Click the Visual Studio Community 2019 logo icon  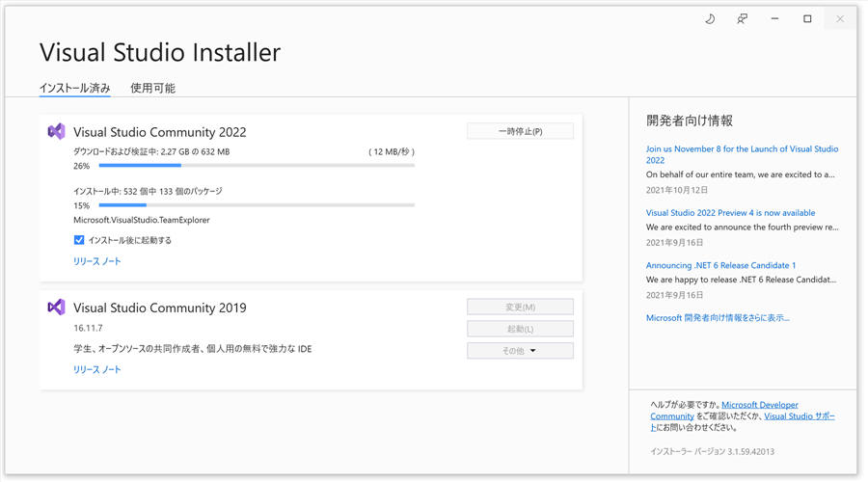(57, 308)
